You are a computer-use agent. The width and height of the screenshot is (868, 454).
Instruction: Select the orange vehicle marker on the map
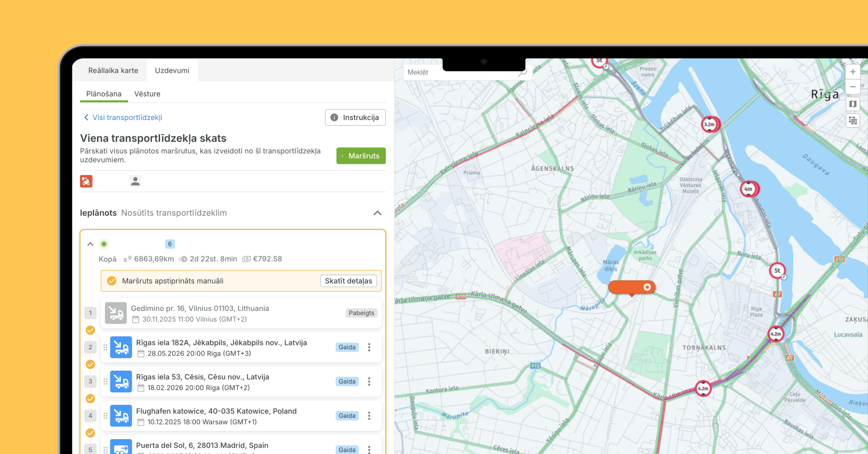point(632,288)
